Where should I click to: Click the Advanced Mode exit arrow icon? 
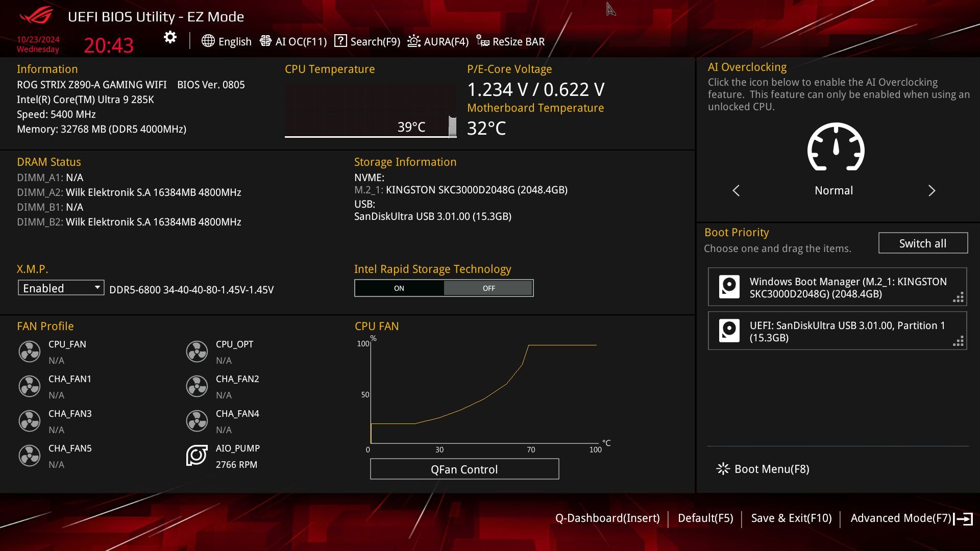click(963, 519)
